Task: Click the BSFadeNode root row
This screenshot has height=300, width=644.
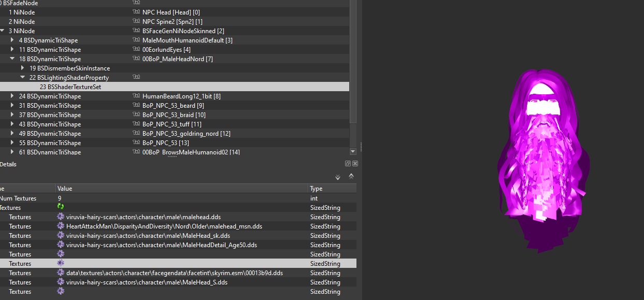Action: click(x=175, y=3)
